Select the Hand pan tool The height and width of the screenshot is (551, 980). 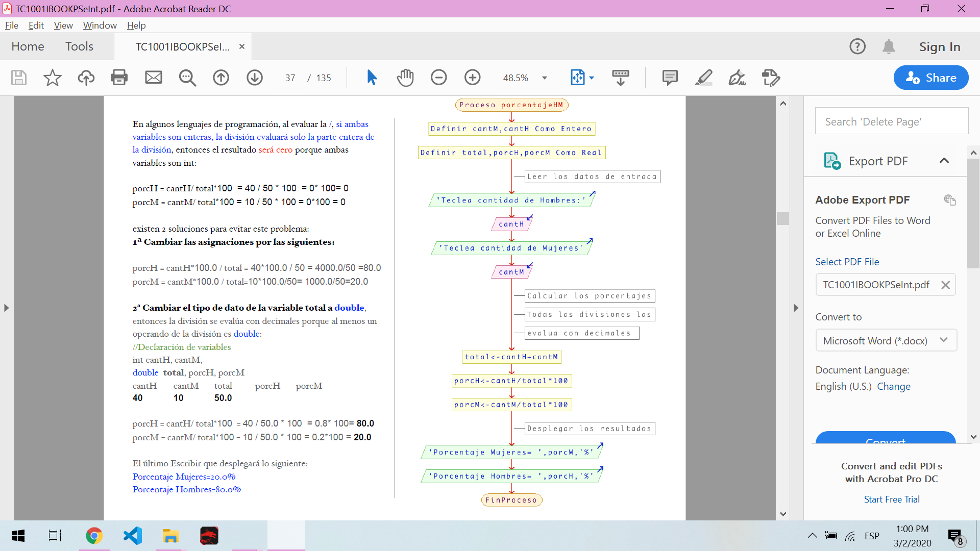coord(405,78)
